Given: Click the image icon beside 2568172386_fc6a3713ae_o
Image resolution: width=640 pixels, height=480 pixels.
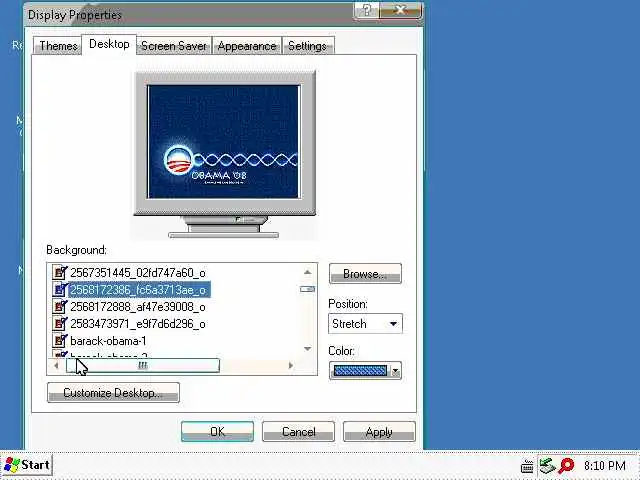Looking at the screenshot, I should click(60, 289).
